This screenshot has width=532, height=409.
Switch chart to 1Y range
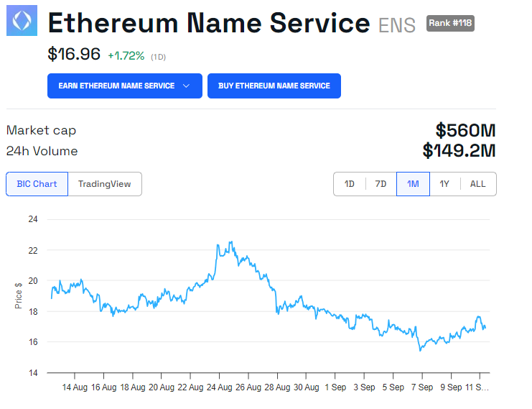[x=444, y=184]
